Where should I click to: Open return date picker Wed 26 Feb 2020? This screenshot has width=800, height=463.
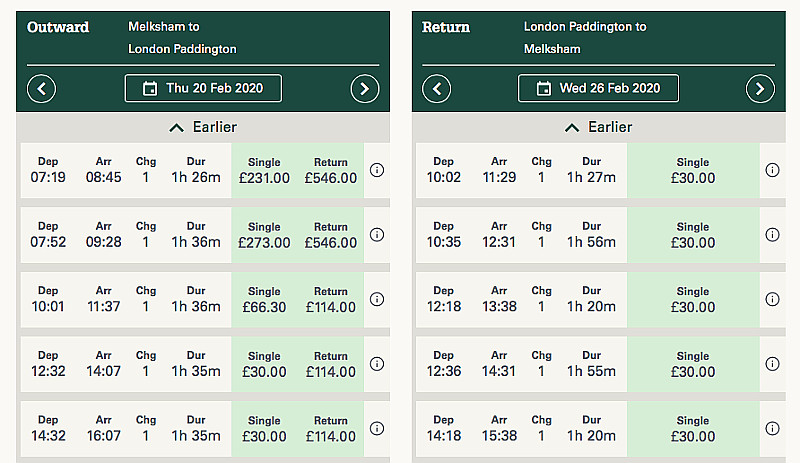(x=598, y=88)
